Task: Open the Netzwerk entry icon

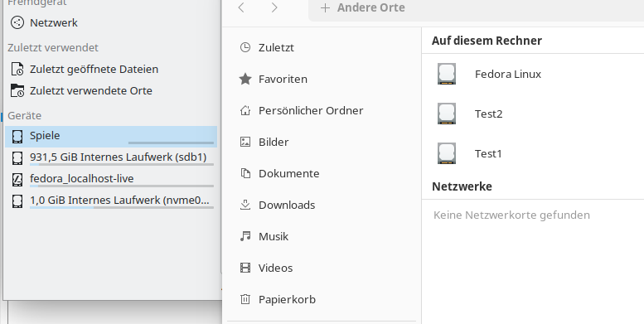Action: pos(17,22)
